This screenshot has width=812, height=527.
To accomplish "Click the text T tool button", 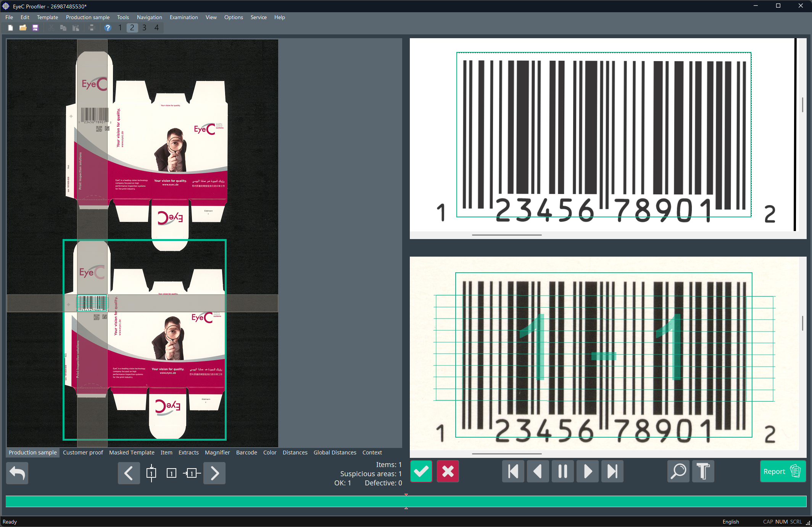I will [x=703, y=471].
